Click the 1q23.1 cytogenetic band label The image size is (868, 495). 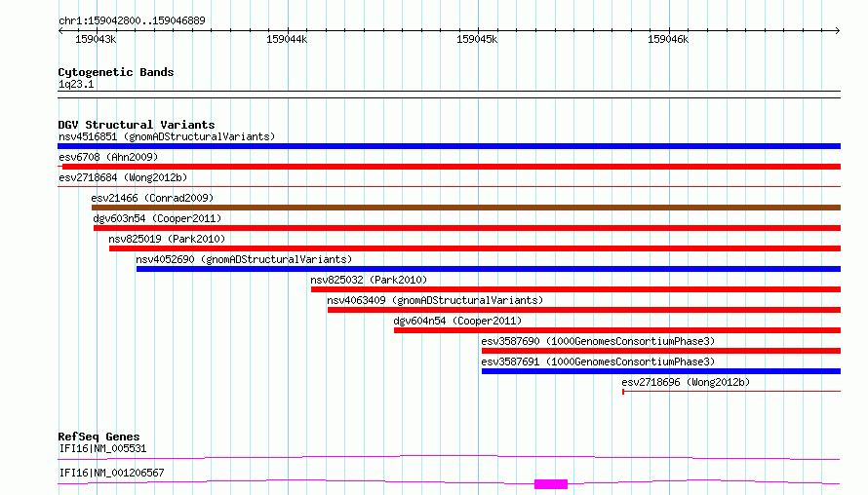click(76, 84)
